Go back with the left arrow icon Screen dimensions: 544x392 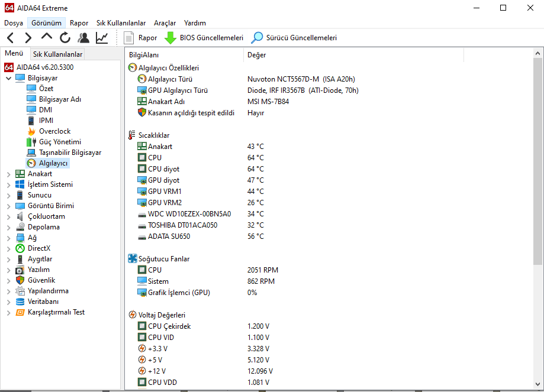pos(11,37)
